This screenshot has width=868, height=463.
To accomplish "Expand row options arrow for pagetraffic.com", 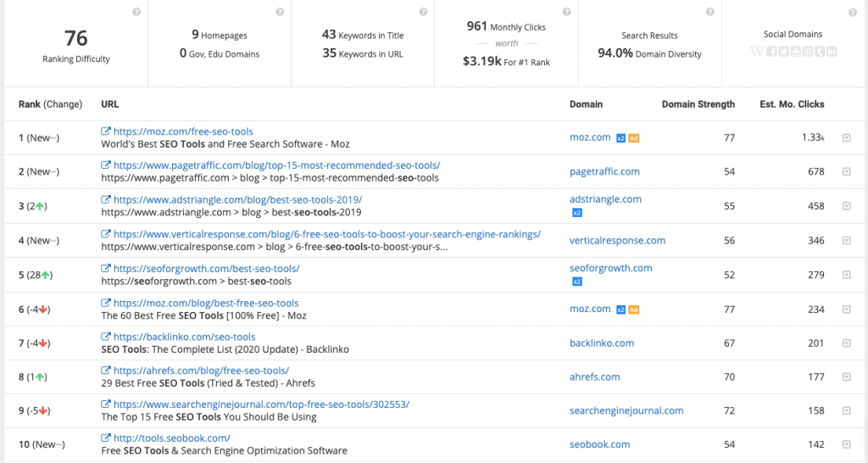I will click(x=847, y=171).
